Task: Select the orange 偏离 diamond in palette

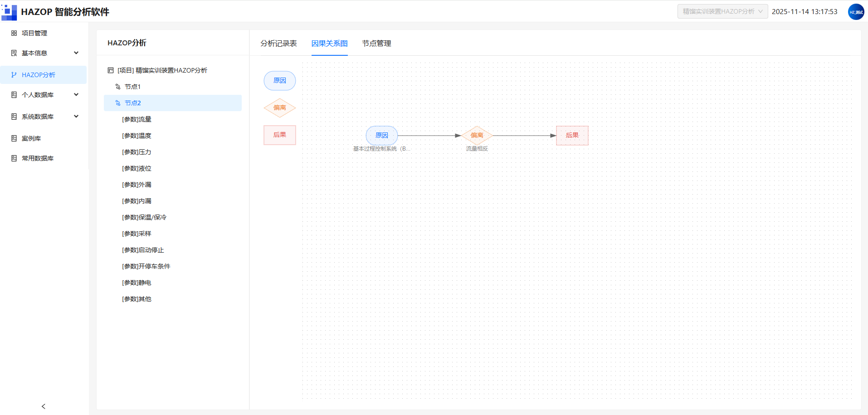Action: tap(280, 108)
